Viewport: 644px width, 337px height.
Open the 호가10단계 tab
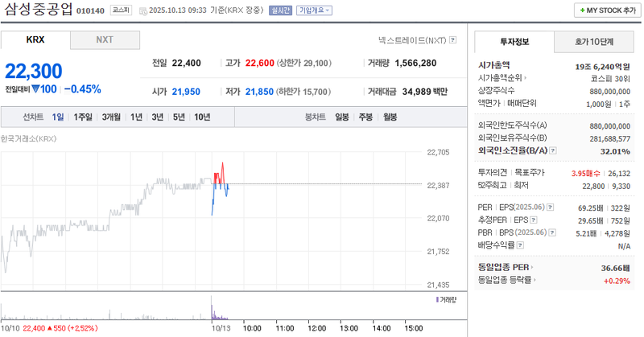pyautogui.click(x=593, y=40)
